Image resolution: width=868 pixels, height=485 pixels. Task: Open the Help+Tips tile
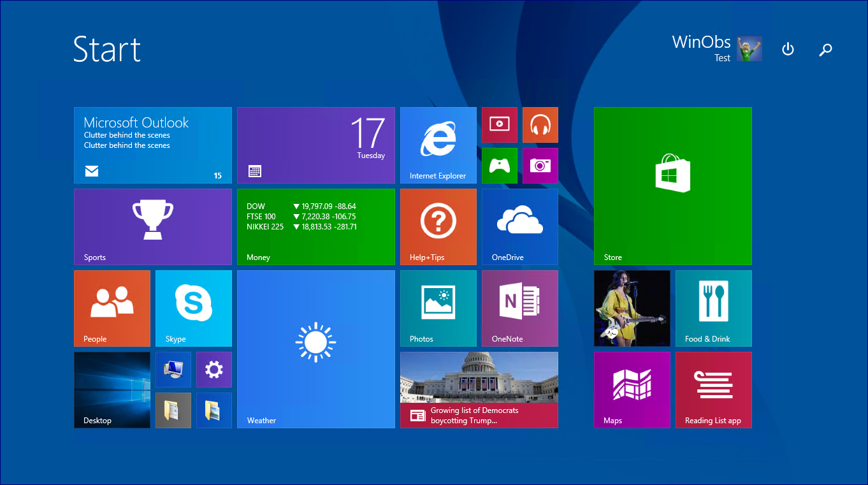pyautogui.click(x=438, y=226)
